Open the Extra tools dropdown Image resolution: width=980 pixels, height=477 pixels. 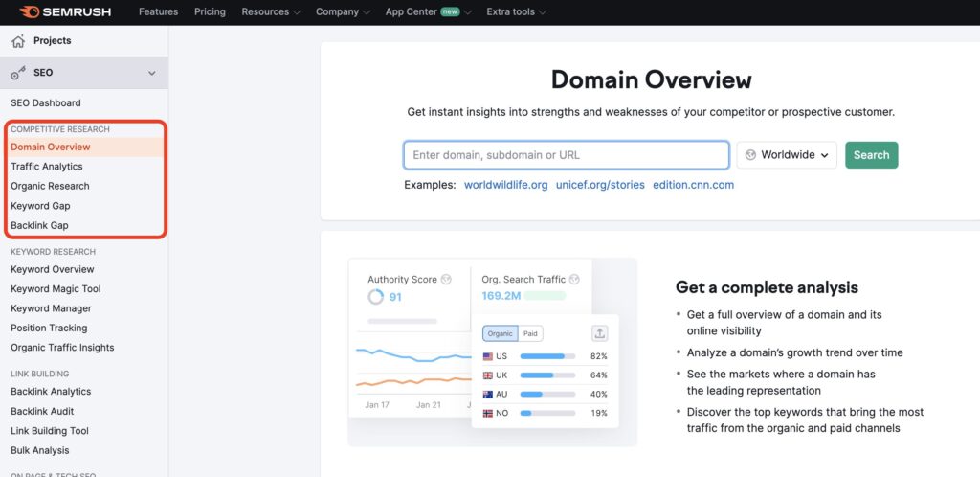coord(517,12)
